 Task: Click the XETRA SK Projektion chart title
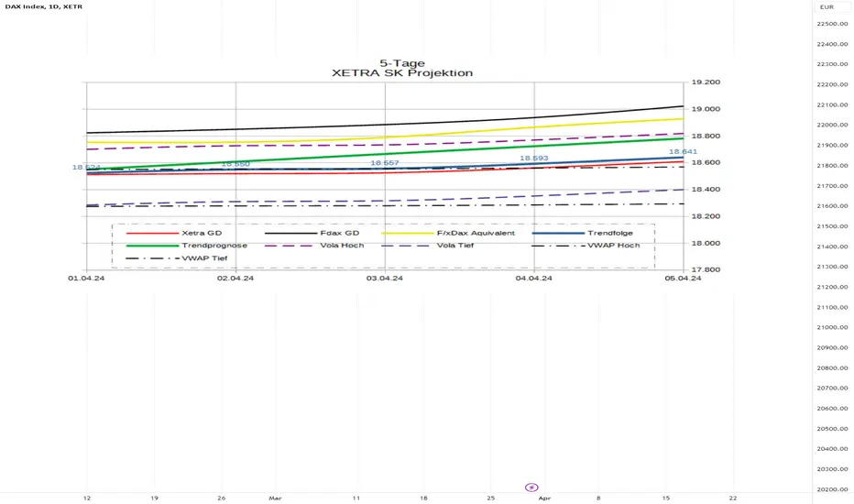[x=402, y=73]
